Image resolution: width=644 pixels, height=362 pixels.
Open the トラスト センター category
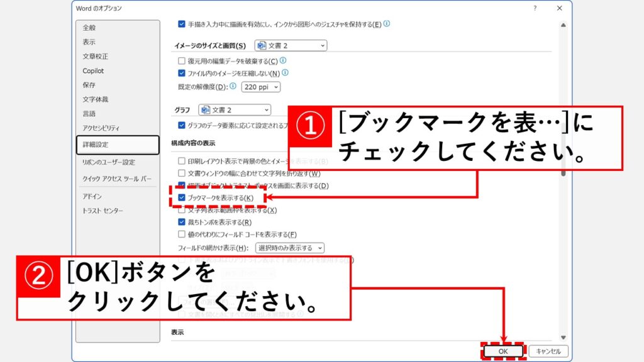tap(103, 211)
